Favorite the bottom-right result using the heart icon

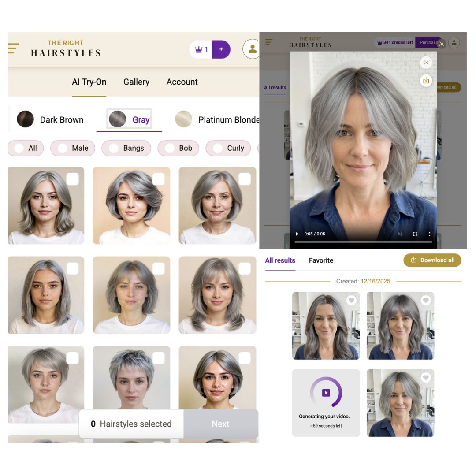click(425, 377)
